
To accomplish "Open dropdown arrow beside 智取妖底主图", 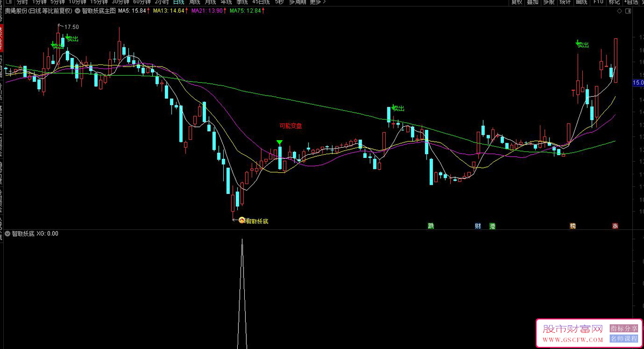I will coord(78,10).
